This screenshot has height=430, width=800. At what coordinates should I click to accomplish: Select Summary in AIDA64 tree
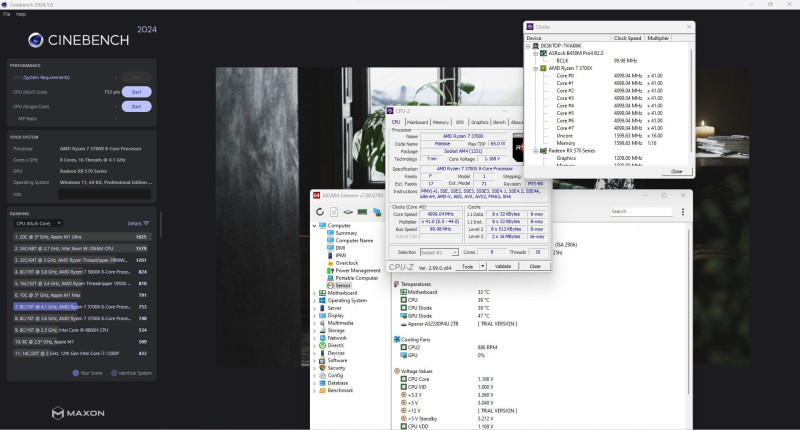click(x=346, y=233)
